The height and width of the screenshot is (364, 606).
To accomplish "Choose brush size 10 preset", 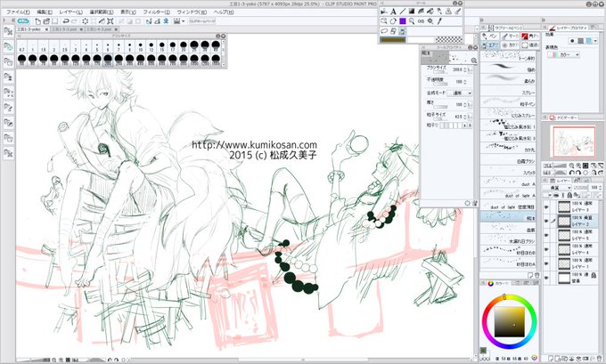I will [x=141, y=46].
